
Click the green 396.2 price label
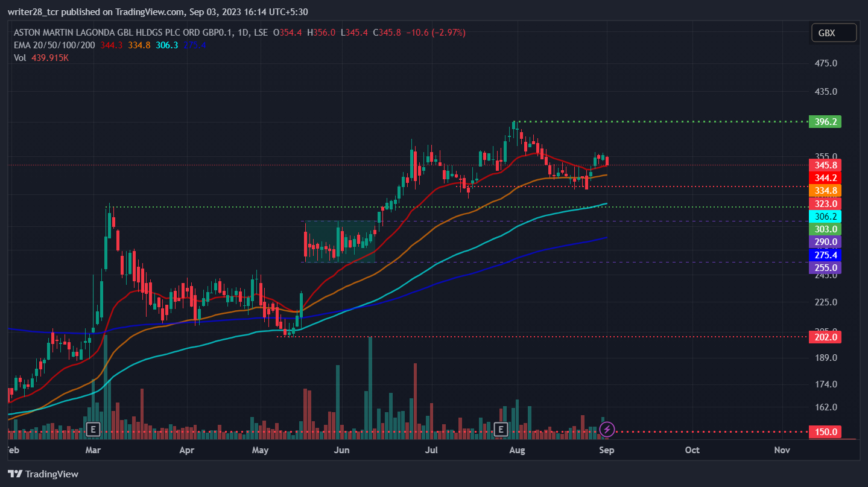pos(825,121)
